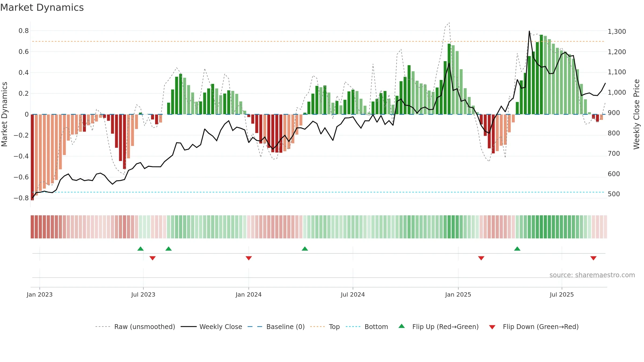The image size is (644, 362).
Task: Click the 800 price tick on the right axis
Action: [614, 133]
